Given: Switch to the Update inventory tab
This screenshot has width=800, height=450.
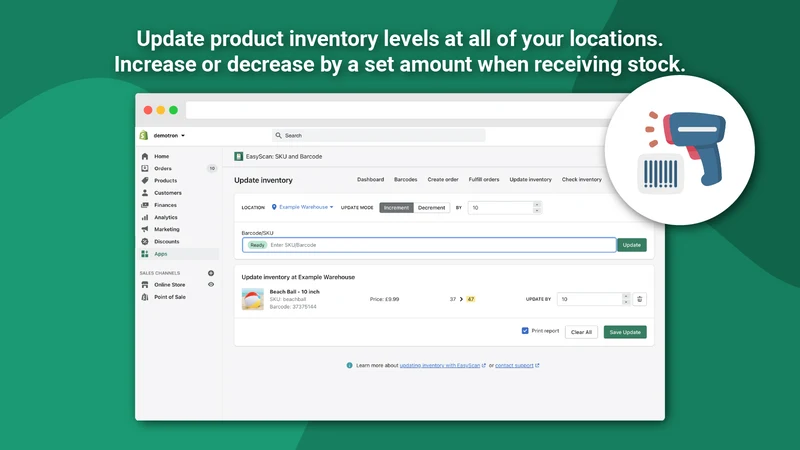Looking at the screenshot, I should coord(531,180).
